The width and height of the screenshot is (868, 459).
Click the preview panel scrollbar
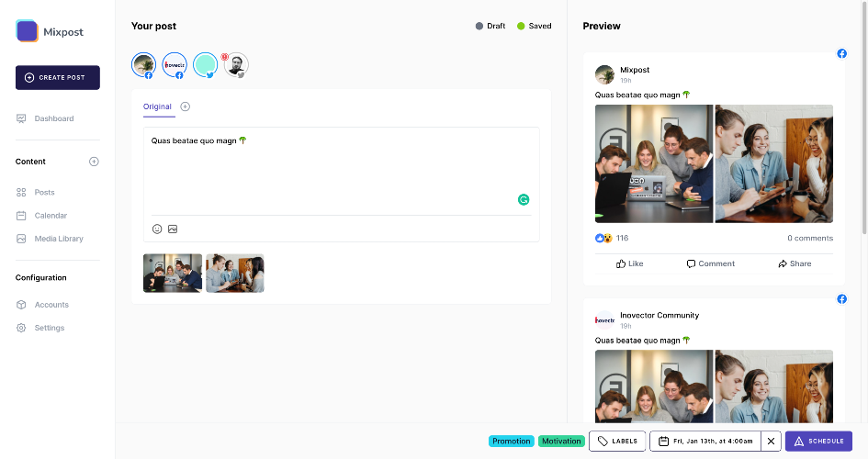click(864, 117)
